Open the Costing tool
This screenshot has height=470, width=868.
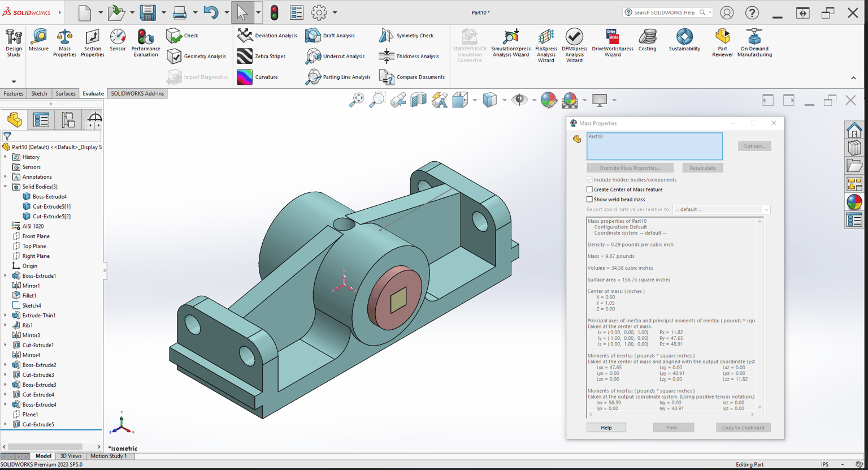(647, 41)
